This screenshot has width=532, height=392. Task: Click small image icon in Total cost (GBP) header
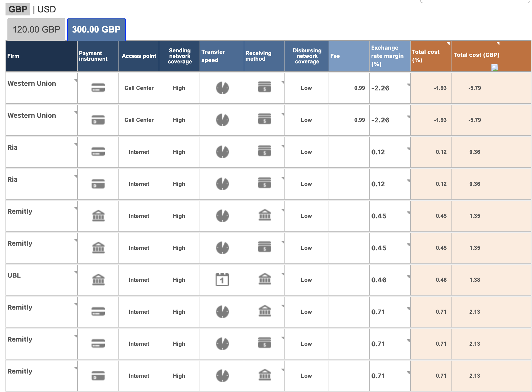(495, 68)
